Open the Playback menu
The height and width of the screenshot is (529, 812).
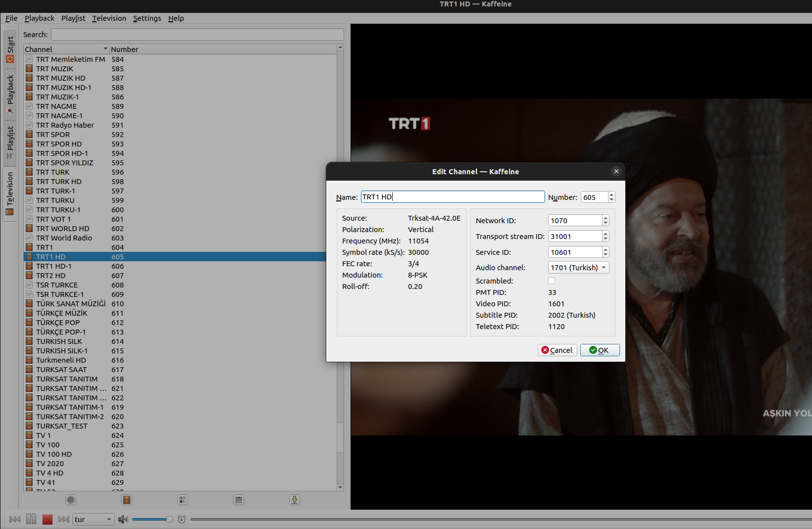click(x=40, y=18)
